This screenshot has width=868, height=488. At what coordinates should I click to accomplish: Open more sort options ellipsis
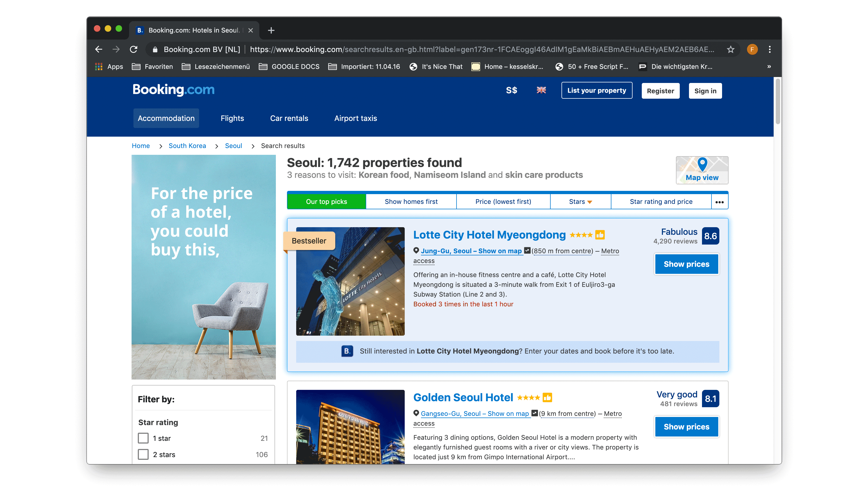[x=719, y=202]
